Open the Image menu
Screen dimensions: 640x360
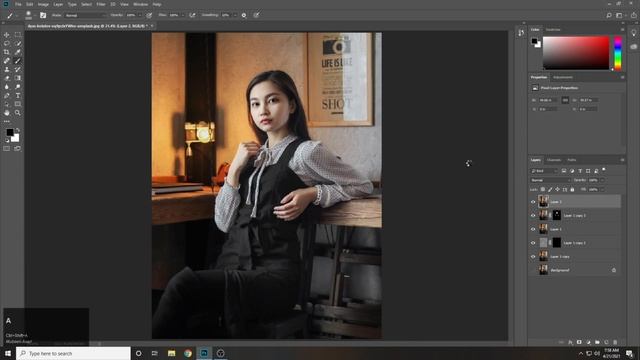(x=43, y=4)
